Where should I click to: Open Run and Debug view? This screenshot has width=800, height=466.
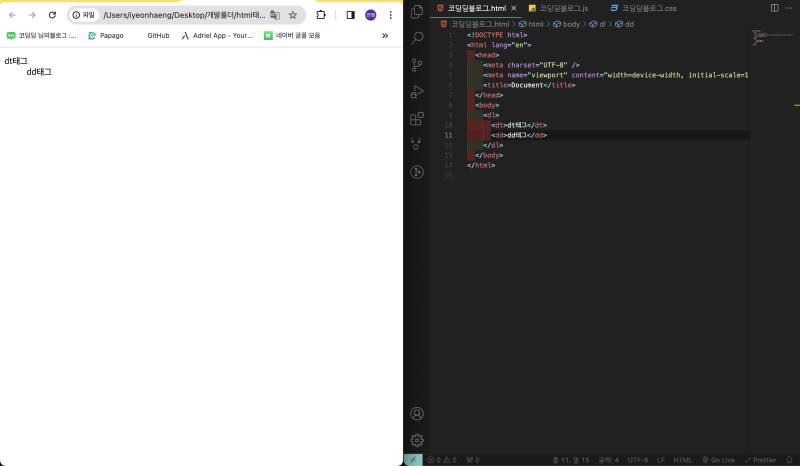tap(417, 92)
